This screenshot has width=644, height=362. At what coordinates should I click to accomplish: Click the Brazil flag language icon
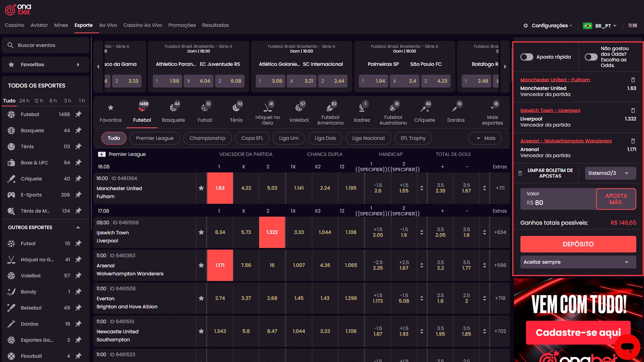pyautogui.click(x=587, y=26)
